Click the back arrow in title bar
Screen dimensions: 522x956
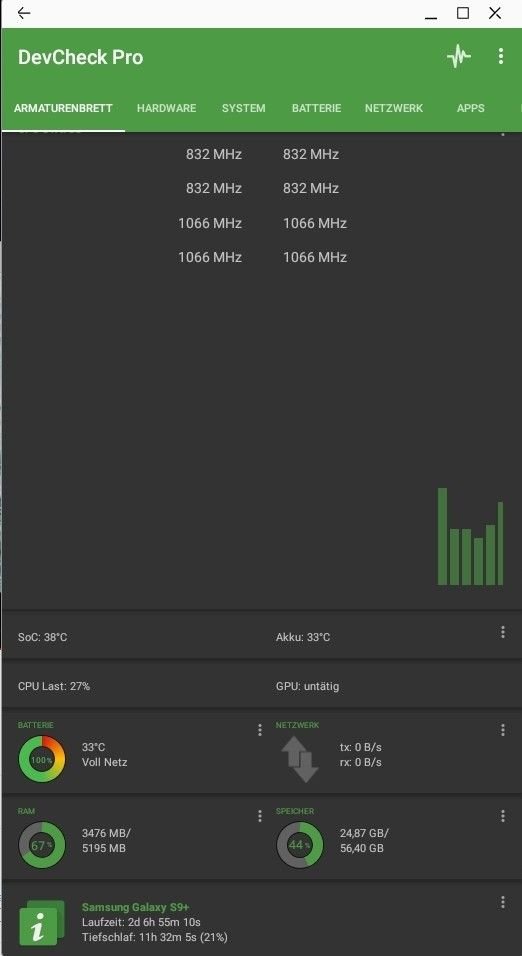pos(24,13)
